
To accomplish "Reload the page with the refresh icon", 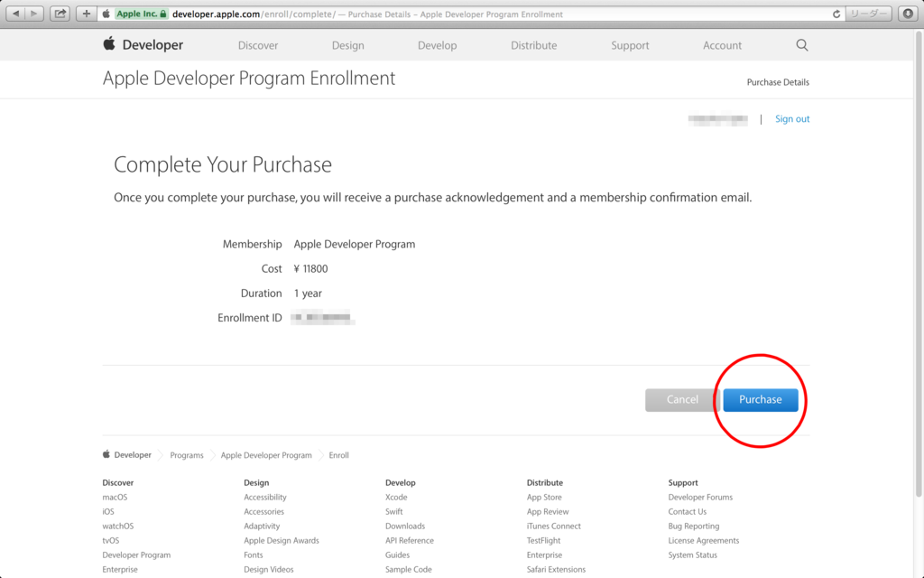I will pos(836,14).
